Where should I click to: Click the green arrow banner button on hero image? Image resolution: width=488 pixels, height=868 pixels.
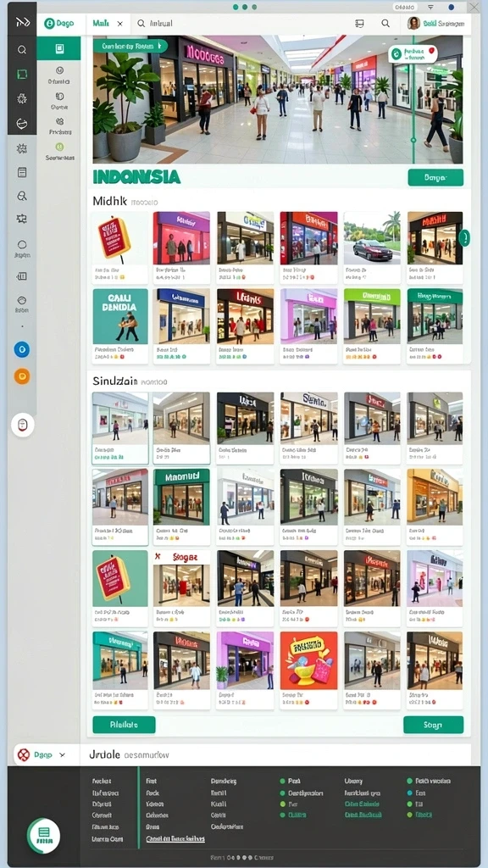click(x=130, y=46)
